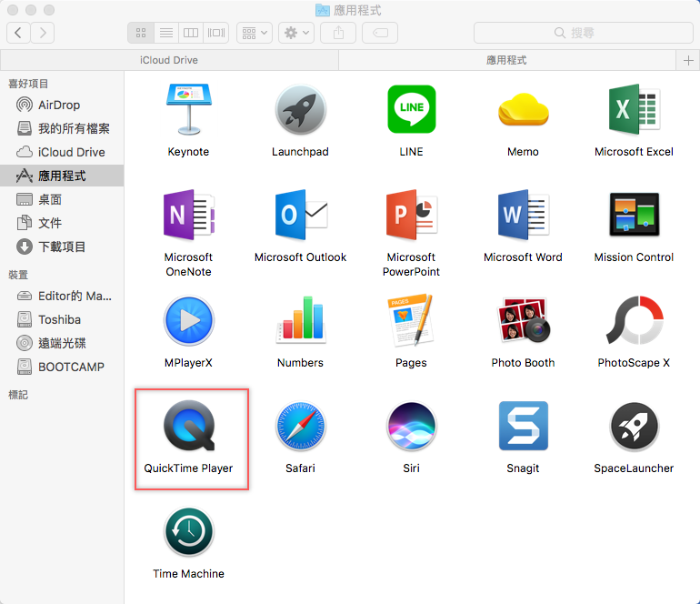Click the Finder window close button
This screenshot has height=604, width=700.
[x=13, y=9]
